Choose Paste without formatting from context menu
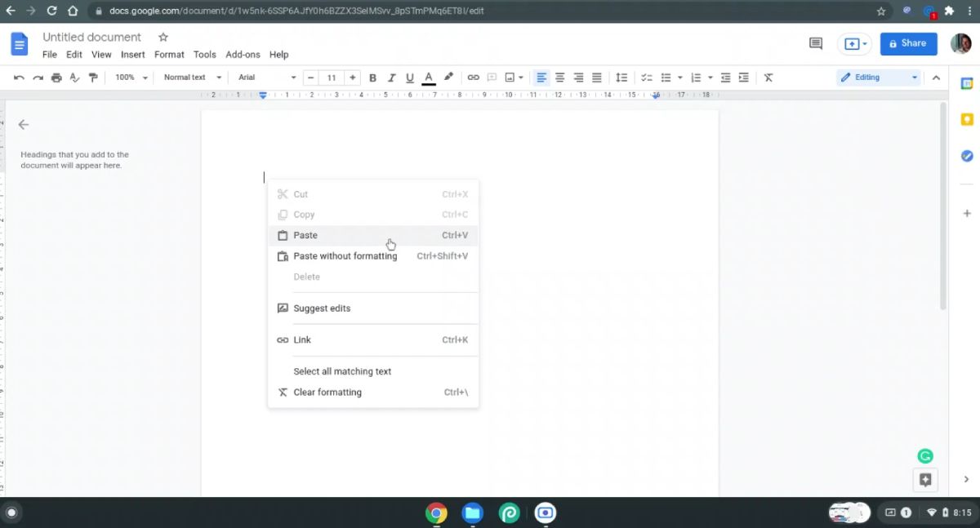This screenshot has width=980, height=528. click(345, 255)
